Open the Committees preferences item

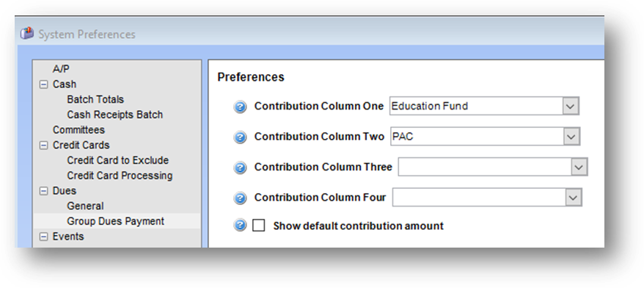click(78, 130)
